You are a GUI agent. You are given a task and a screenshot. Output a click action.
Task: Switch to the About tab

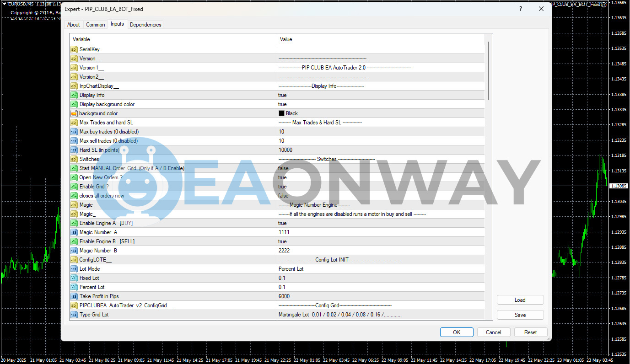(74, 25)
